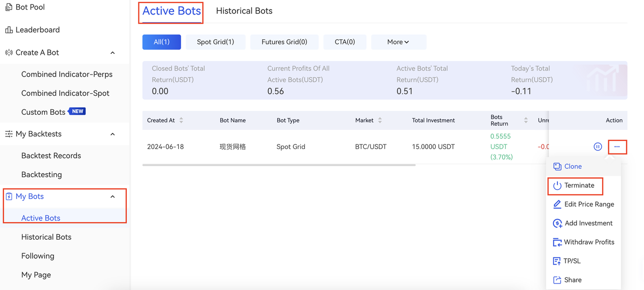This screenshot has height=290, width=644.
Task: Go to Backtest Records page
Action: [x=51, y=156]
